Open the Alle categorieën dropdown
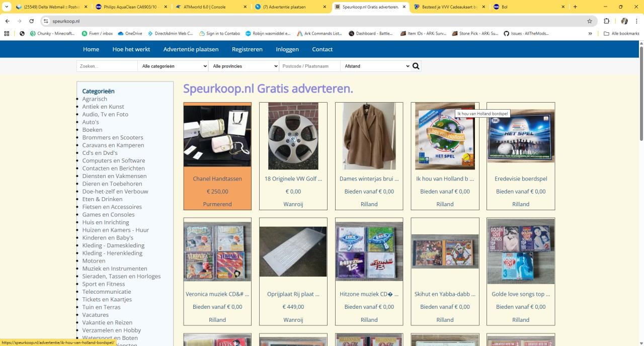Image resolution: width=644 pixels, height=346 pixels. (173, 66)
